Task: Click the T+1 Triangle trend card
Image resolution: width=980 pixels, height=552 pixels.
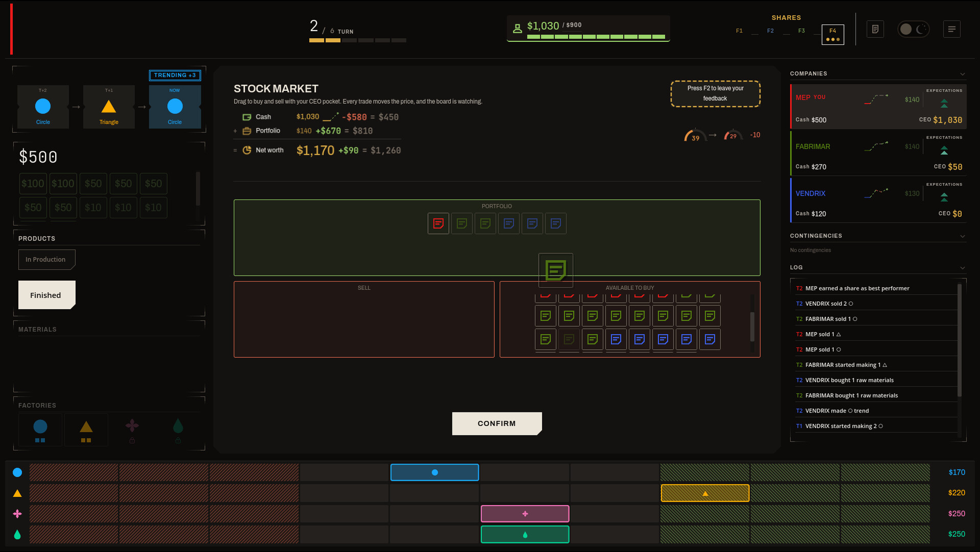Action: point(109,107)
